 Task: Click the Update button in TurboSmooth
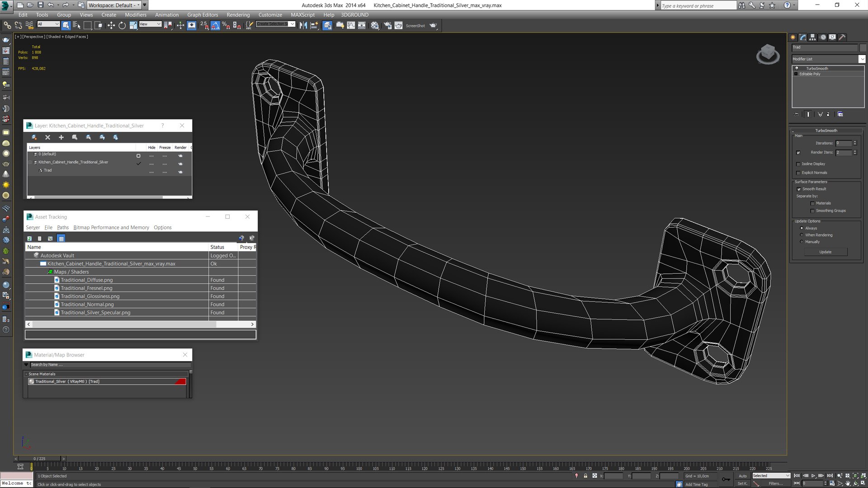(825, 252)
